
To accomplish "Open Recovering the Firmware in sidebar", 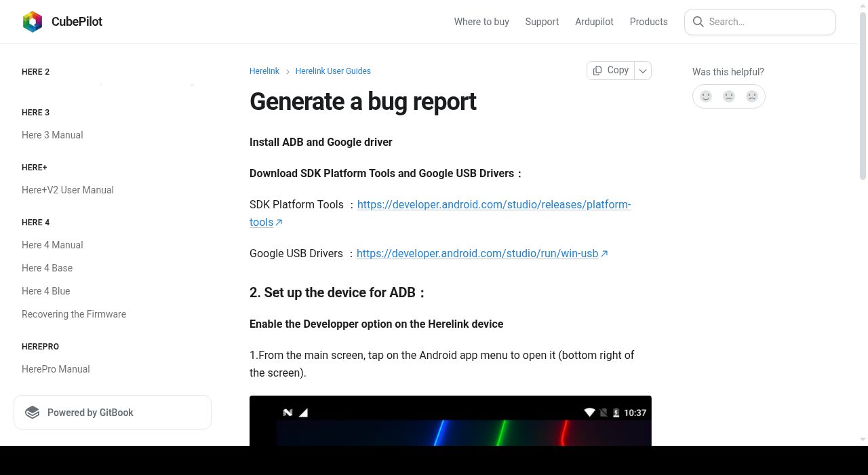I will (74, 314).
